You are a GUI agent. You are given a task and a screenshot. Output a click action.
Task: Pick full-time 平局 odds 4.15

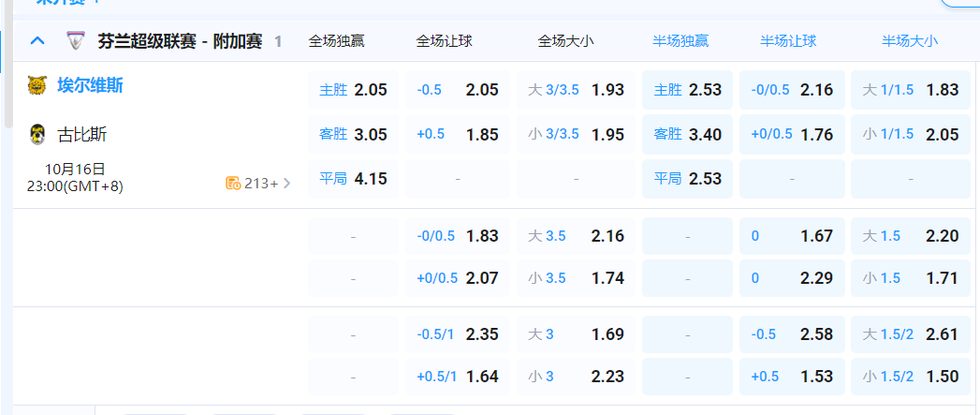[x=353, y=178]
